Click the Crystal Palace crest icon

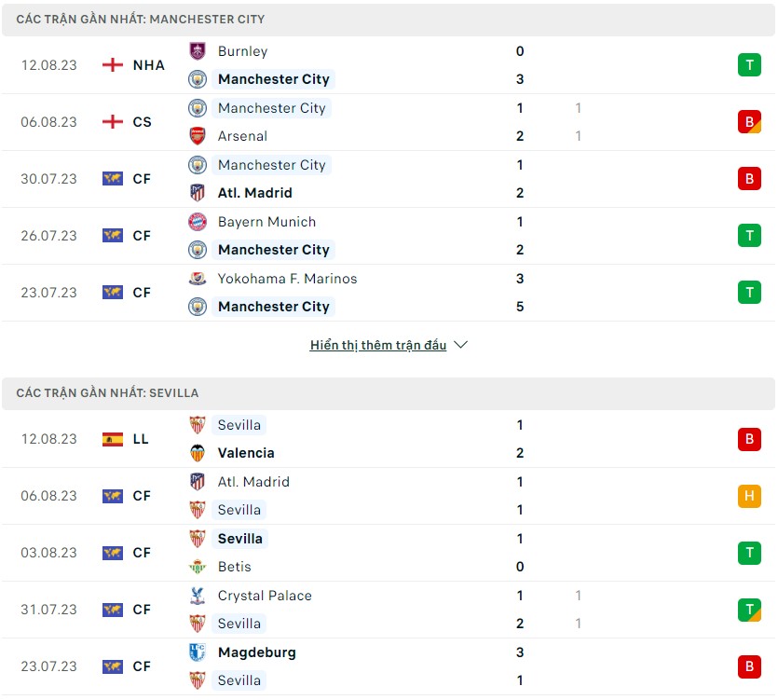198,596
